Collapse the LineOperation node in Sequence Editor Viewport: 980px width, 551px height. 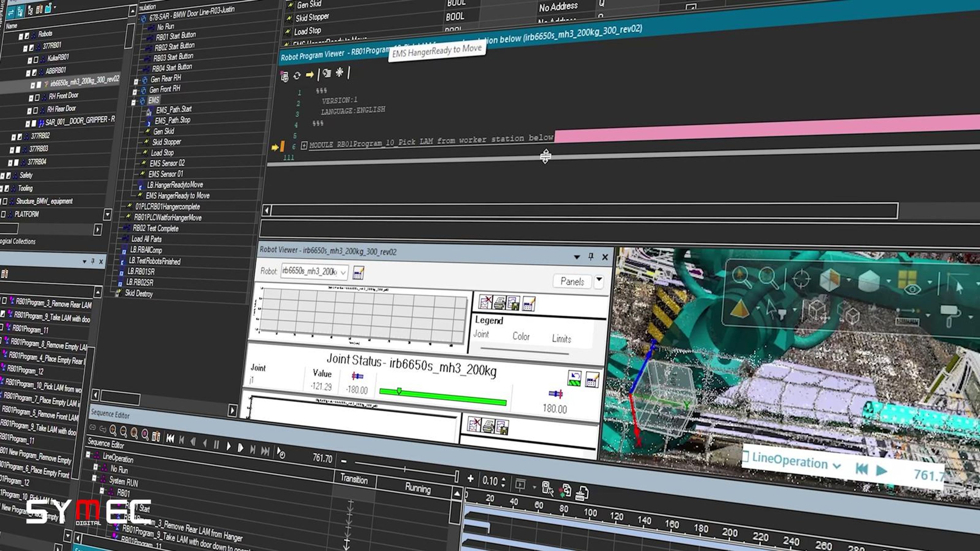point(88,454)
